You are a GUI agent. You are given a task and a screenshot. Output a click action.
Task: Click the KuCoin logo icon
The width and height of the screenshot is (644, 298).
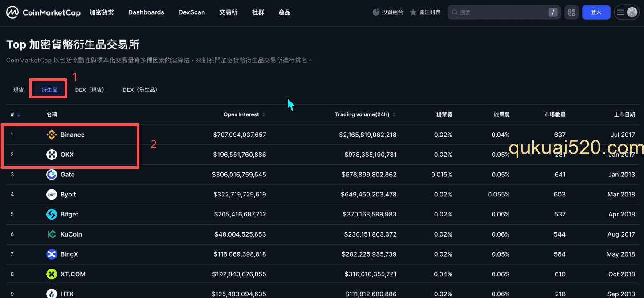(52, 234)
